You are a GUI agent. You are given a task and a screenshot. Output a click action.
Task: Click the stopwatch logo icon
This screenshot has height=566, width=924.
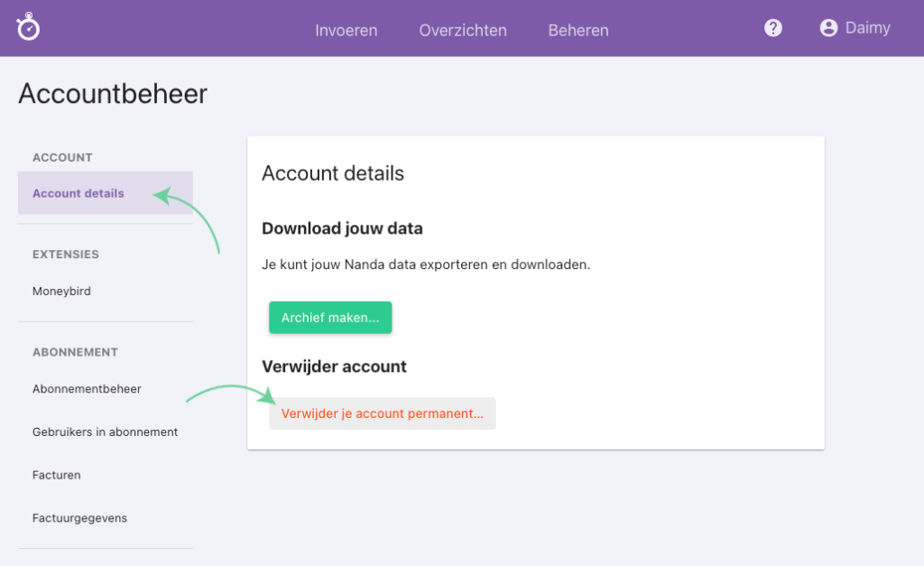coord(27,27)
